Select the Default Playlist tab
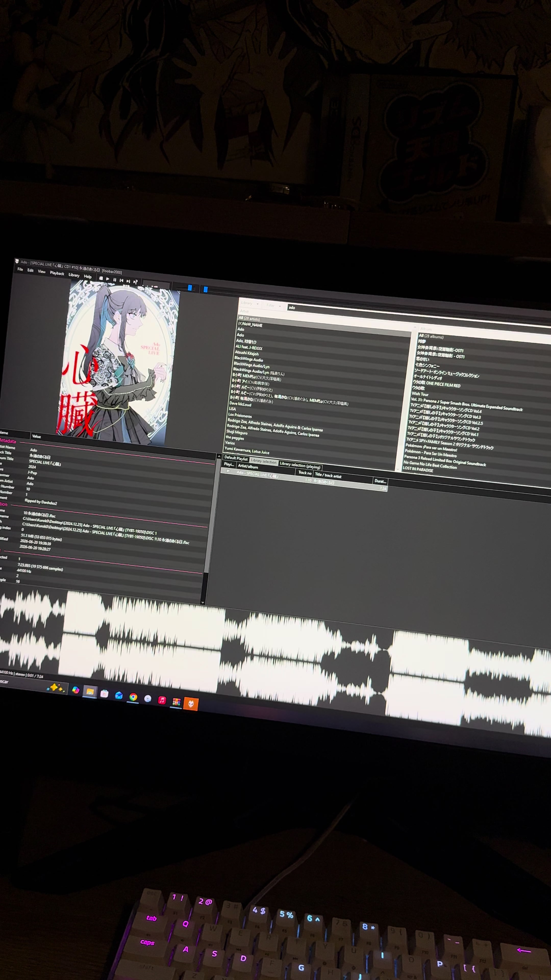551x980 pixels. 236,458
